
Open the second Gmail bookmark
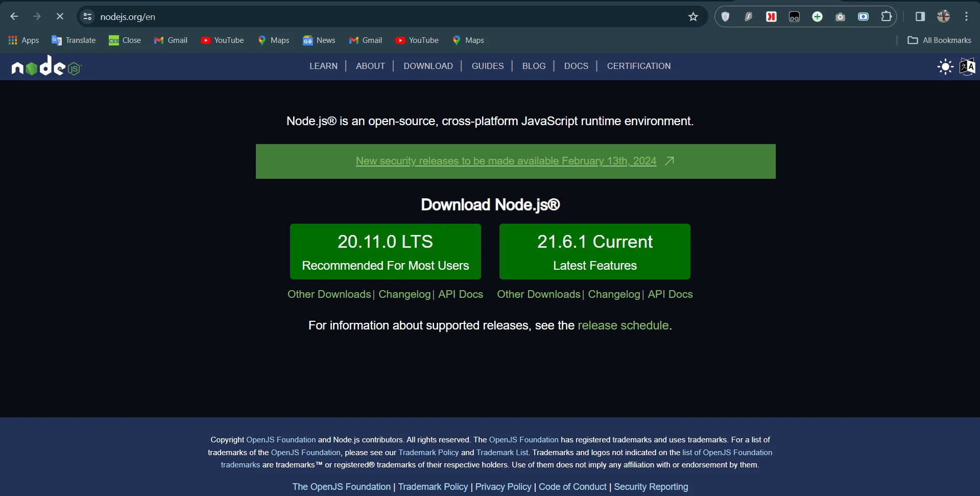tap(365, 40)
